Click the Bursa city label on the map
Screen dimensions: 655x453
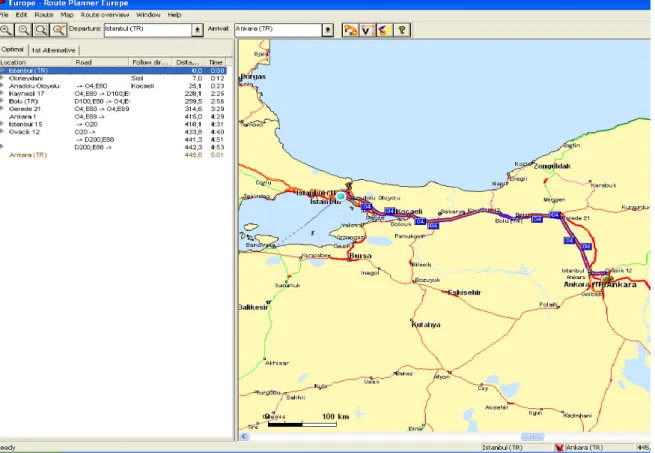360,255
